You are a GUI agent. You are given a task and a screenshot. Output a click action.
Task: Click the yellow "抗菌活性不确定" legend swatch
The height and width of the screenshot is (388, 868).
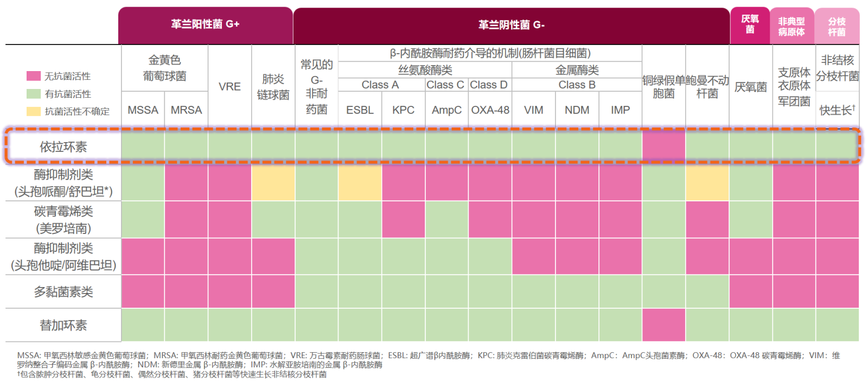pos(34,111)
